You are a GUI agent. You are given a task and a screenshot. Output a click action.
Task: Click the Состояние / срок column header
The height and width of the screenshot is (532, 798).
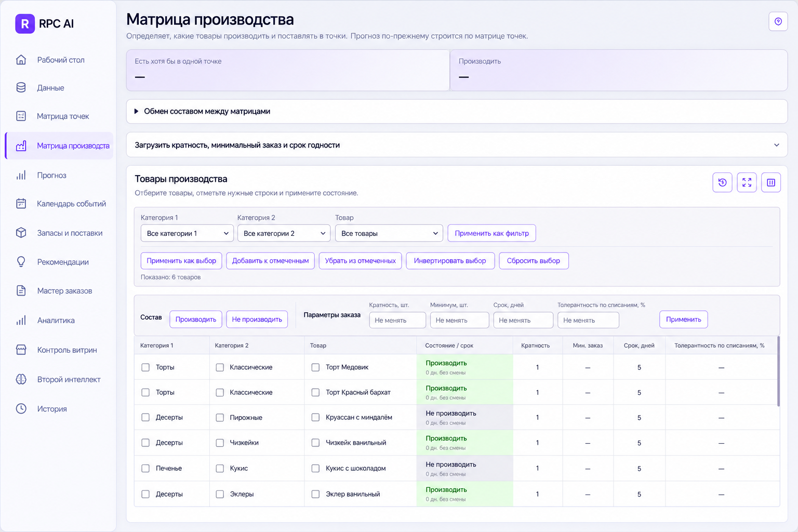pos(449,345)
